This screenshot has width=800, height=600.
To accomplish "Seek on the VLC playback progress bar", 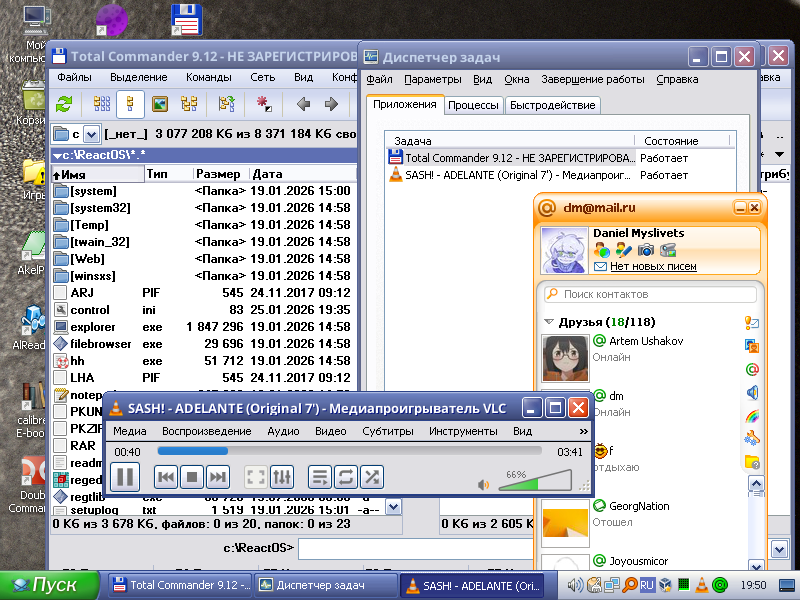I will (349, 451).
